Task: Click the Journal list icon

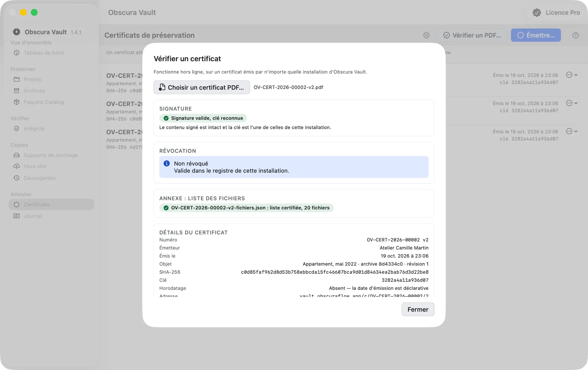Action: [x=17, y=216]
